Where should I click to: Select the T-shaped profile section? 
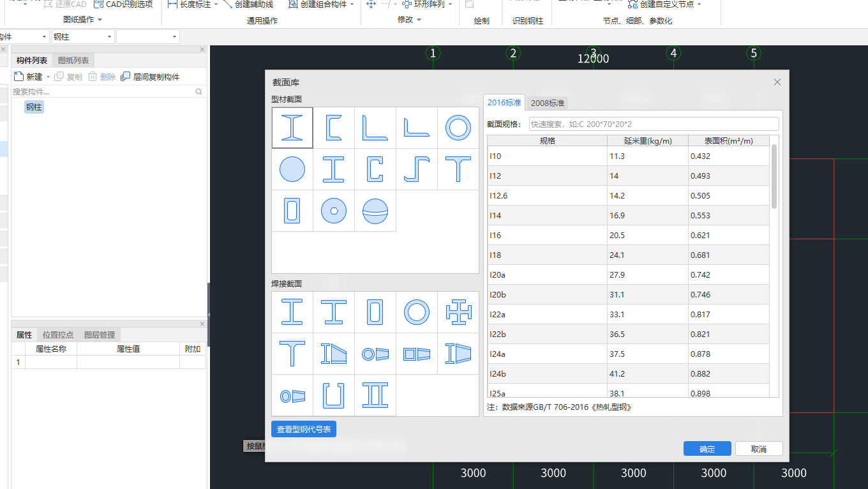point(458,169)
